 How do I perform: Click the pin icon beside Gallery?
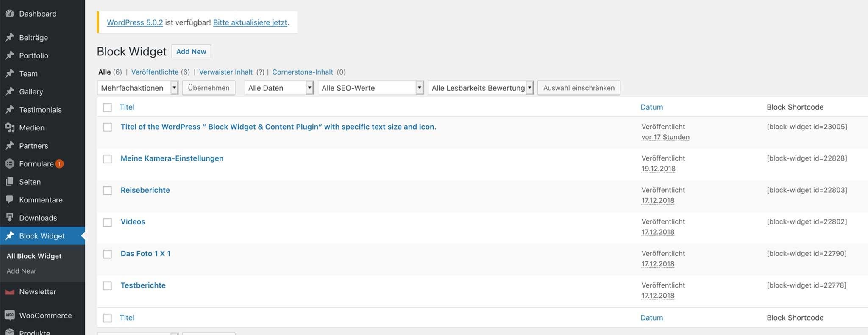point(10,91)
